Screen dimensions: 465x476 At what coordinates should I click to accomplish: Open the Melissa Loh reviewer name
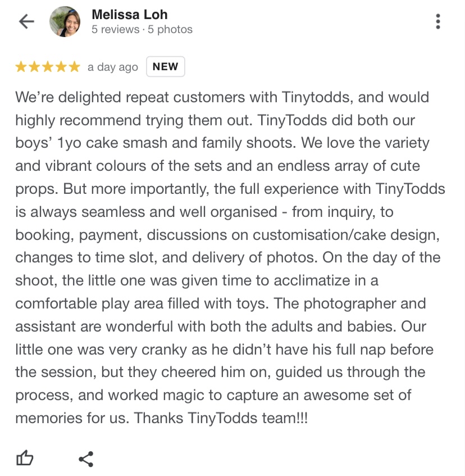click(x=130, y=15)
